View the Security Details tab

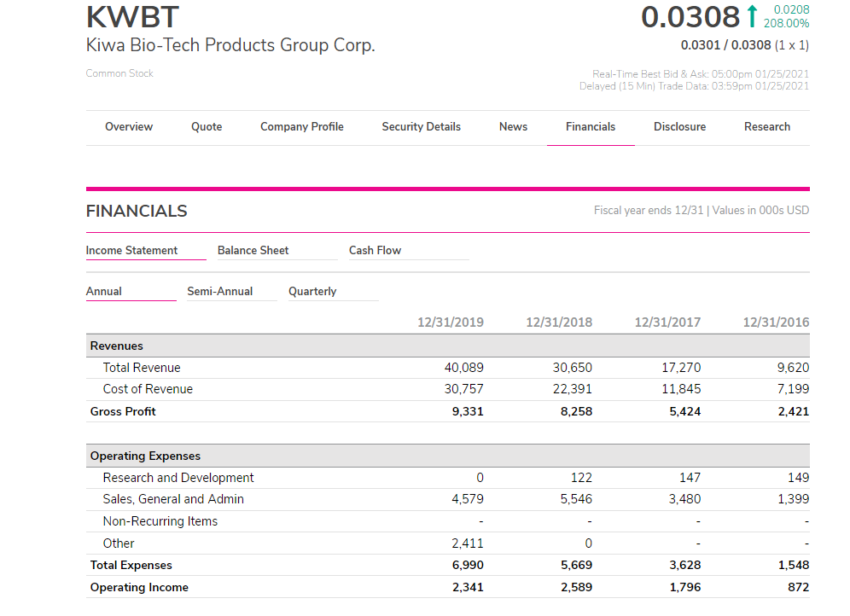pyautogui.click(x=421, y=126)
